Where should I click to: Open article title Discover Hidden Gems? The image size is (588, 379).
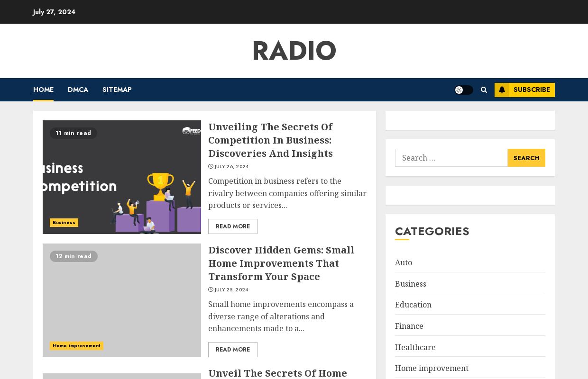click(x=281, y=263)
